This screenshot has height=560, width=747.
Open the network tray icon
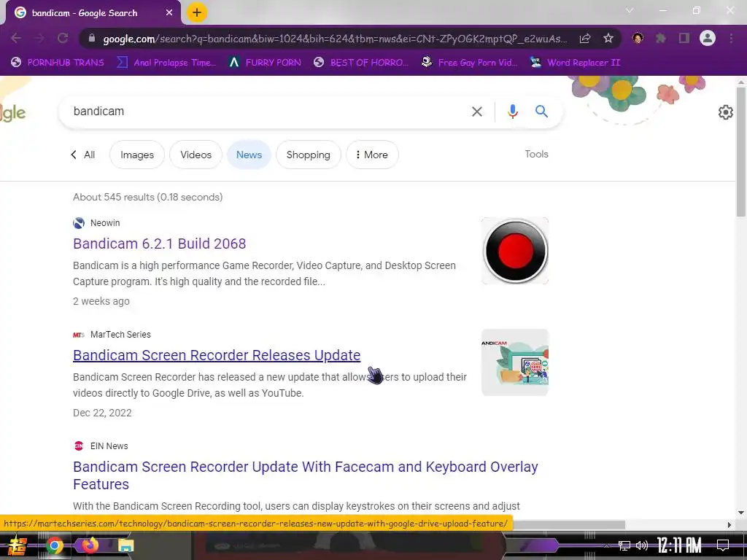[624, 545]
